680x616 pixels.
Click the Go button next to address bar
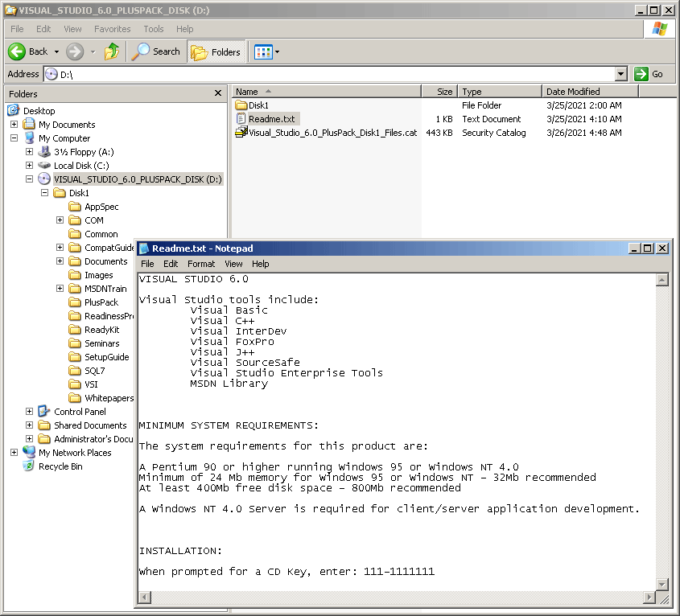pyautogui.click(x=649, y=74)
